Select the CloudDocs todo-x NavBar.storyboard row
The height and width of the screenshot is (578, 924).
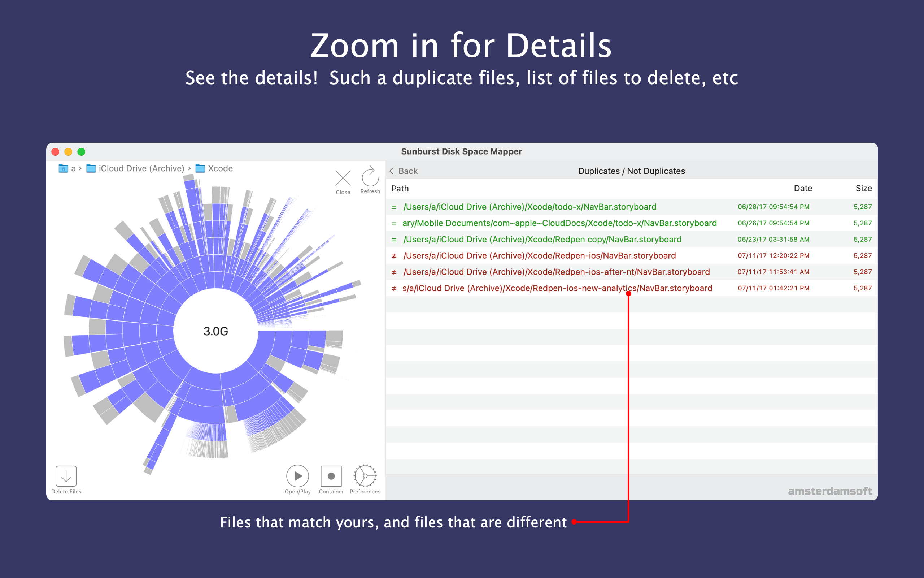[x=632, y=223]
